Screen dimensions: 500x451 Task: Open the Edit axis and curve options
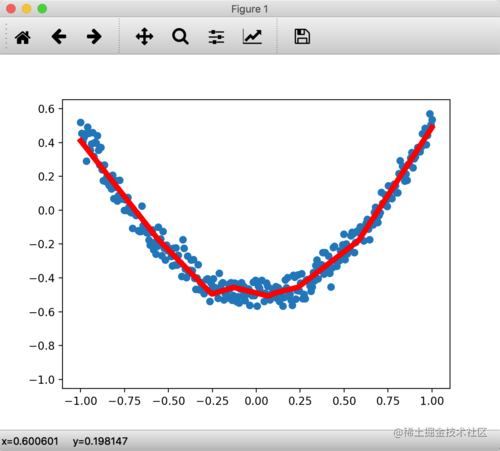pos(252,37)
